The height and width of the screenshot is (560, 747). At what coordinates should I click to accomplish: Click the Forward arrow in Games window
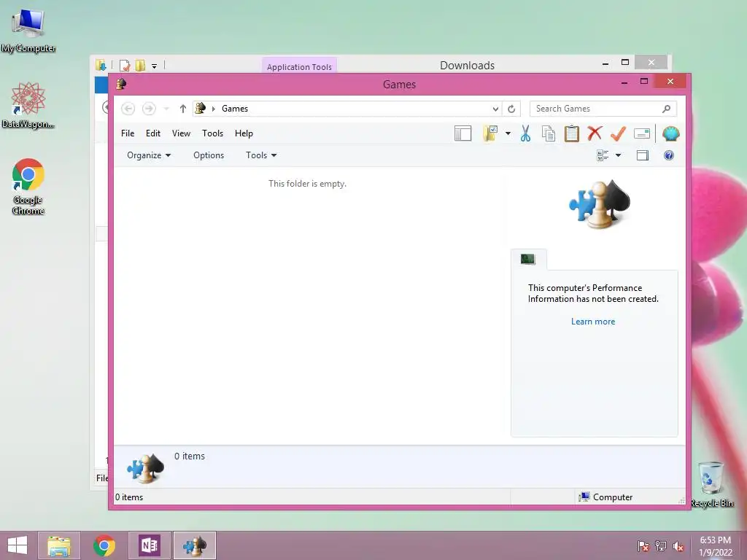coord(149,109)
